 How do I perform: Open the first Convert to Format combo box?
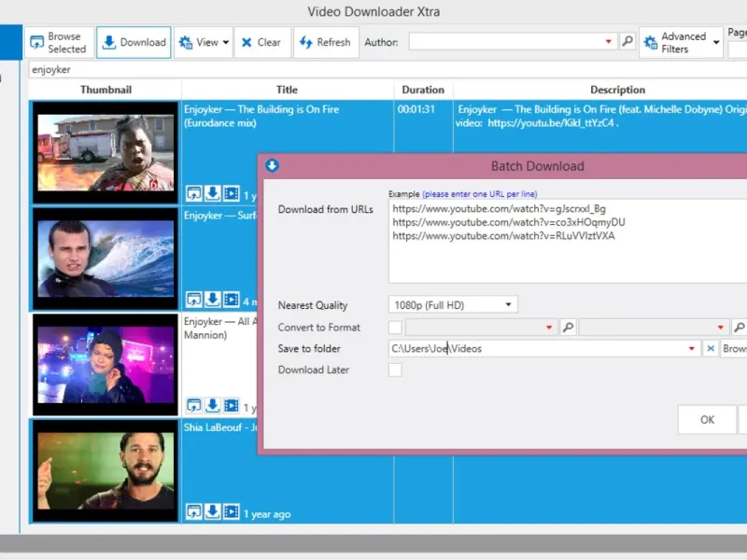[x=481, y=328]
